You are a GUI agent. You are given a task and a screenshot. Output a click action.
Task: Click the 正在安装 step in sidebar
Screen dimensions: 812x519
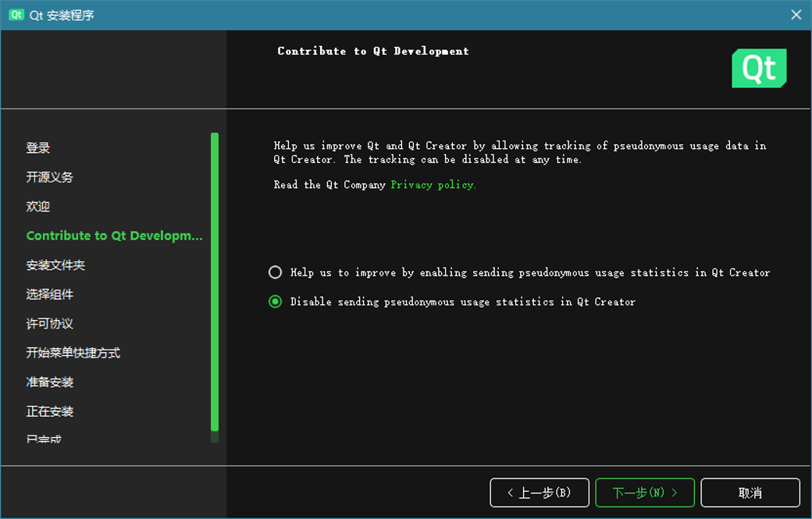(50, 411)
